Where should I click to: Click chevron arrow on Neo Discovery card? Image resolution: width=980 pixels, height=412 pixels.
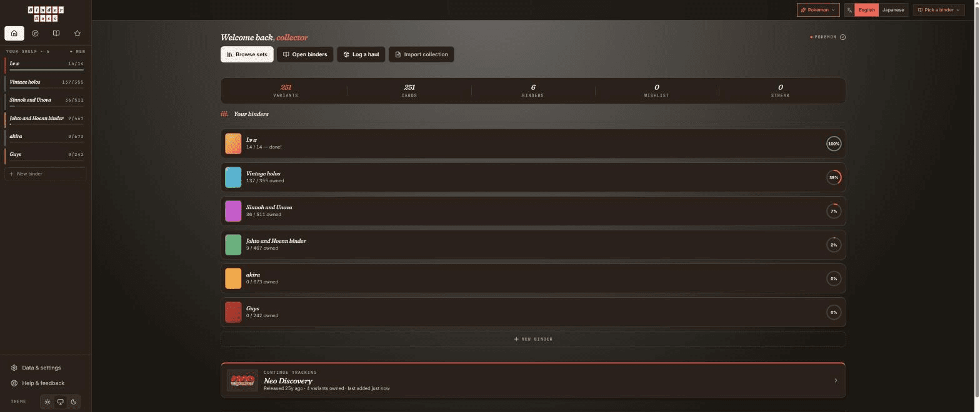(836, 380)
